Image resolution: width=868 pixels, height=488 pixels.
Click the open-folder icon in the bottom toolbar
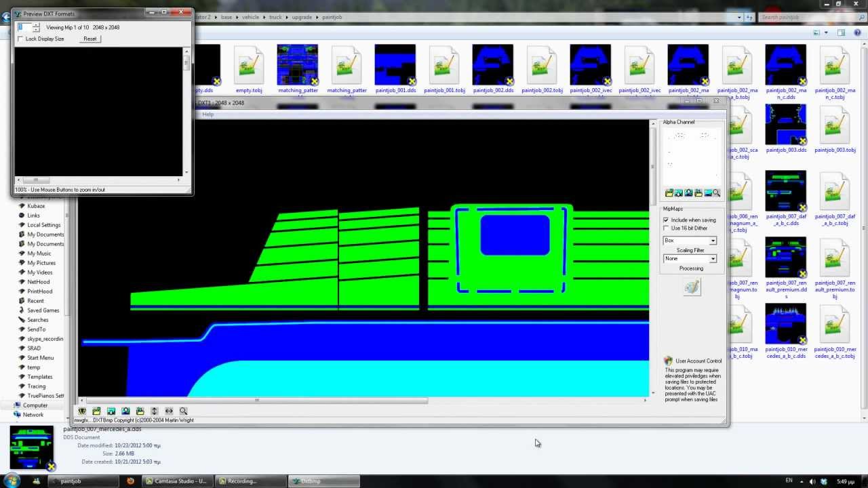pyautogui.click(x=96, y=411)
